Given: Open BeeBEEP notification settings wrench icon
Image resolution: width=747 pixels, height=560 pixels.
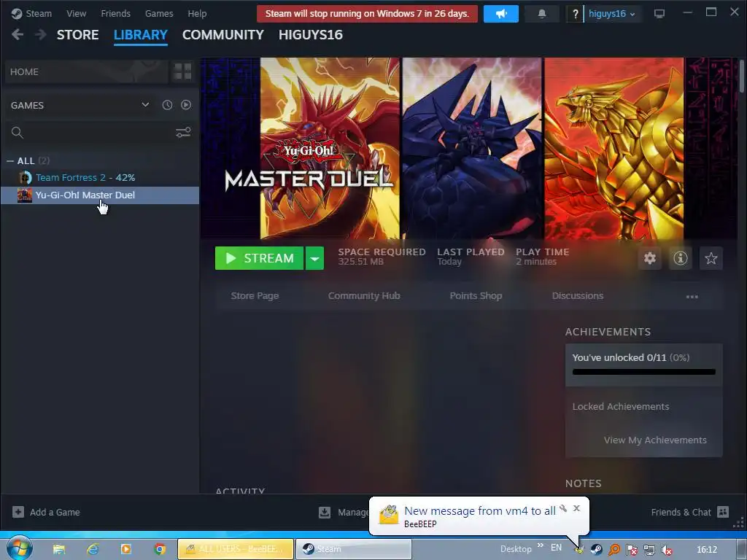Looking at the screenshot, I should 563,508.
